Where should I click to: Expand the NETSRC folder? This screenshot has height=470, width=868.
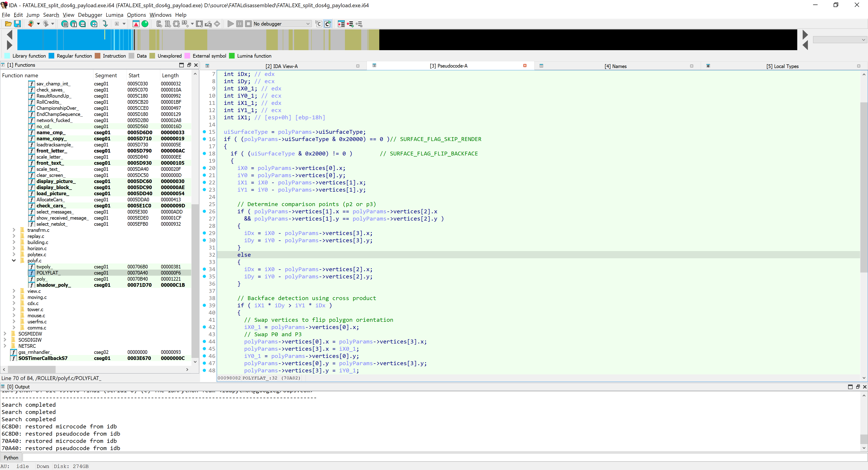(x=5, y=346)
